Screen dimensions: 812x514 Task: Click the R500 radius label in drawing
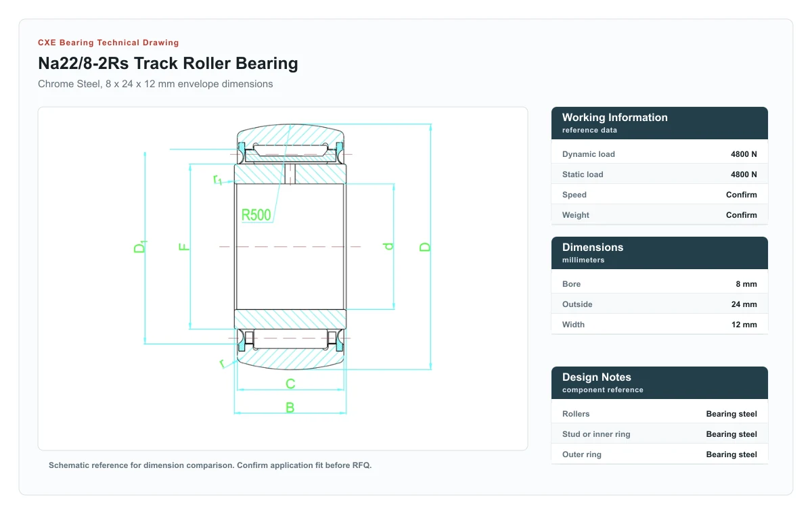click(256, 215)
